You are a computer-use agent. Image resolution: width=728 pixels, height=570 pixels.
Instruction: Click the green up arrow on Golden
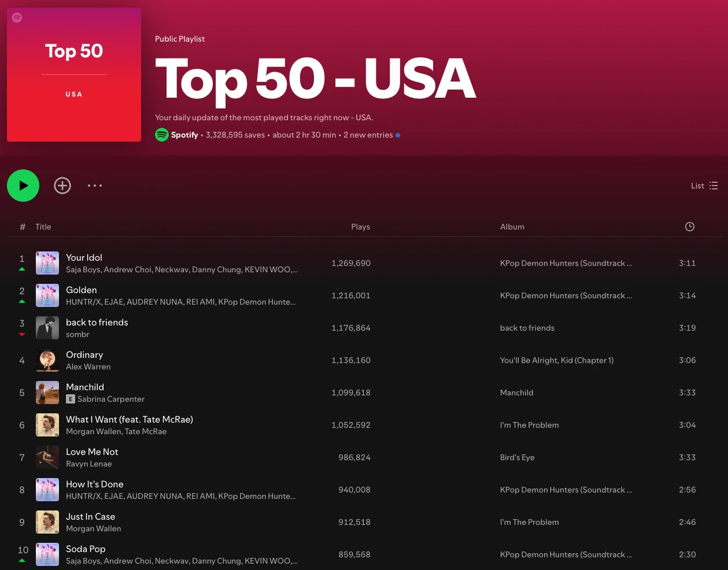[x=22, y=302]
